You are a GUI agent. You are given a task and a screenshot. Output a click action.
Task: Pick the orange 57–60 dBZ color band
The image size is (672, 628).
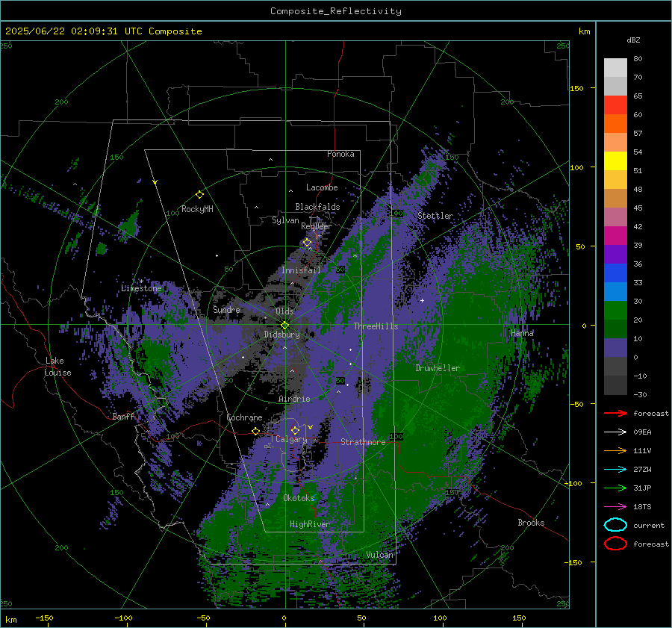click(615, 124)
